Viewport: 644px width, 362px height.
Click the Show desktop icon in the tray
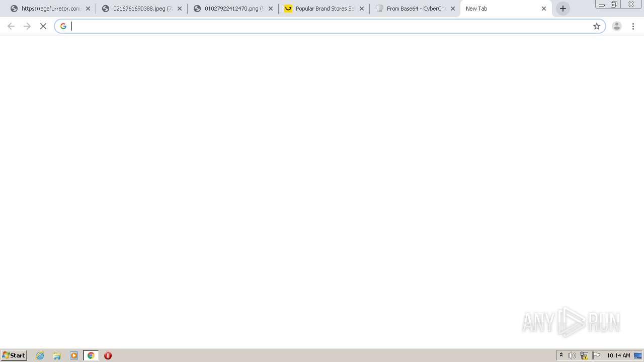638,355
